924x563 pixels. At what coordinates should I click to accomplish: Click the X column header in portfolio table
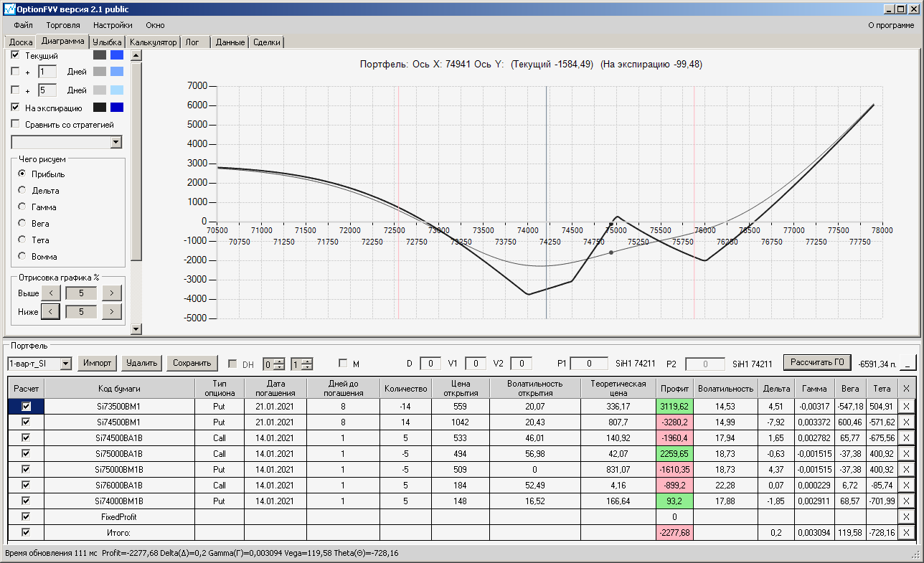(x=906, y=388)
